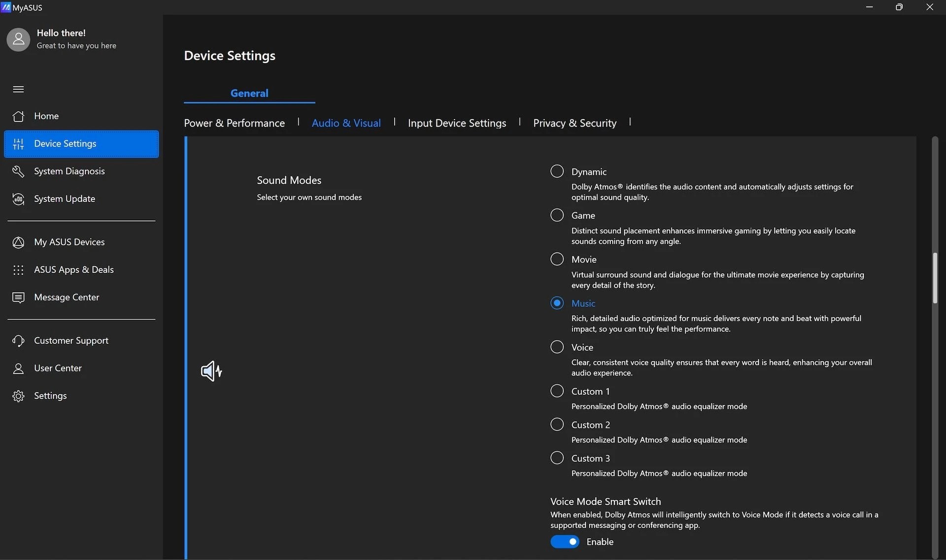This screenshot has height=560, width=946.
Task: Select the Game sound mode
Action: (557, 215)
